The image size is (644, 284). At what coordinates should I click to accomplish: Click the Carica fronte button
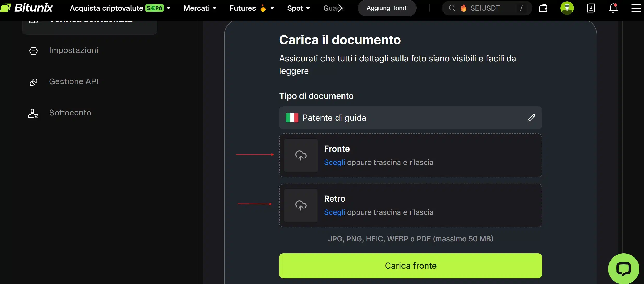pyautogui.click(x=410, y=266)
